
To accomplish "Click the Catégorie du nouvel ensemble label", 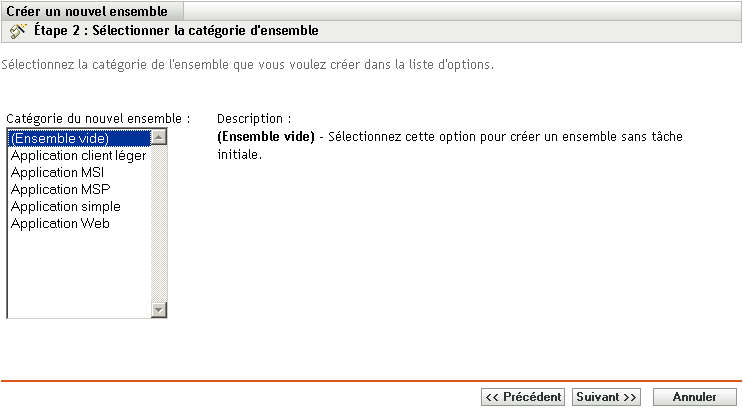I will coord(98,117).
